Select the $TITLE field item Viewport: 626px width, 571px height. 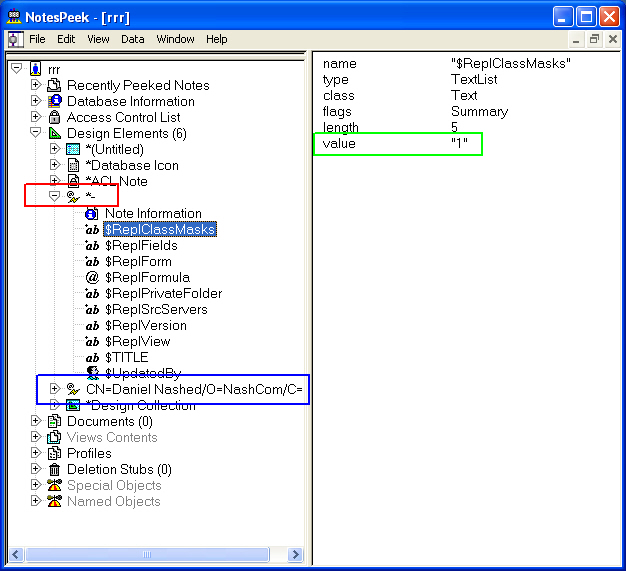[127, 357]
